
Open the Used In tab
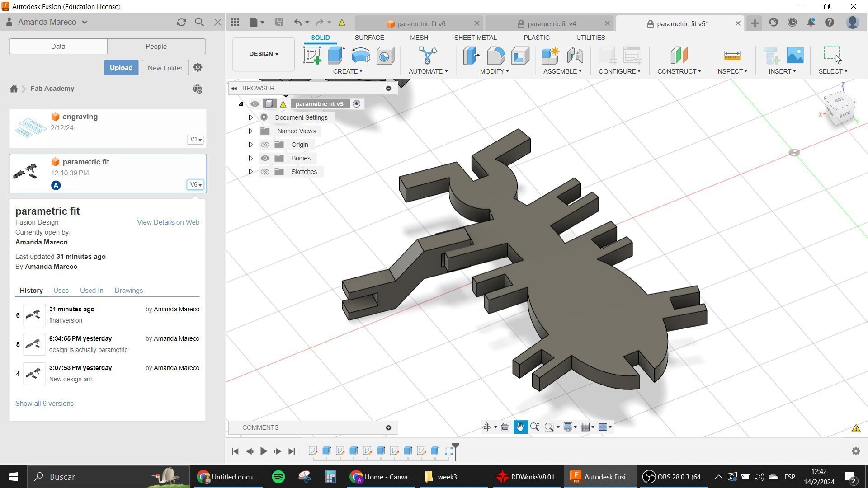(x=91, y=291)
